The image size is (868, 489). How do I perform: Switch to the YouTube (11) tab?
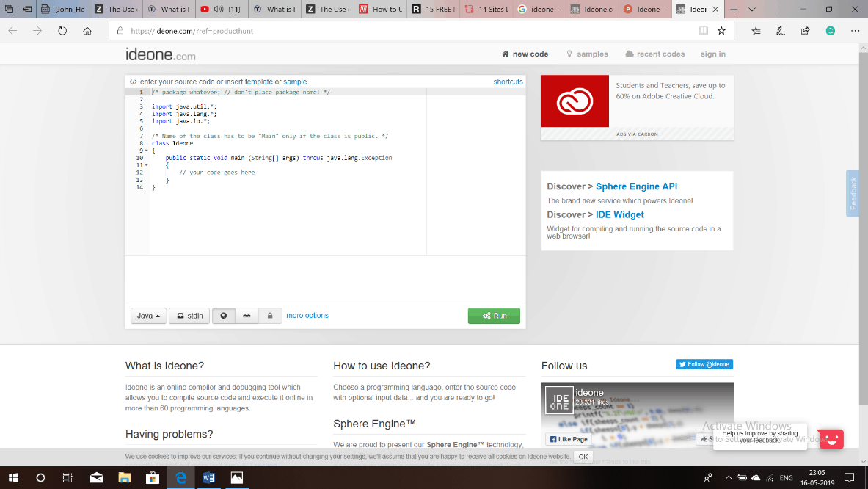222,10
